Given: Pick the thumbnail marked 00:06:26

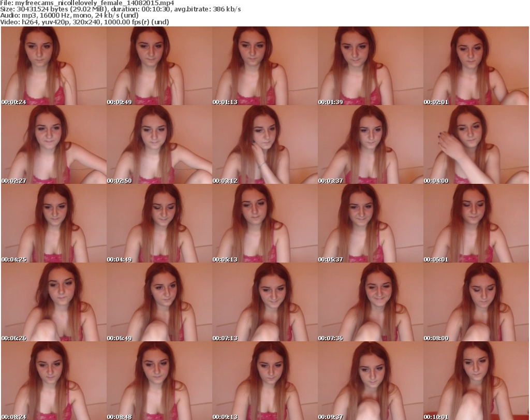Looking at the screenshot, I should click(x=54, y=302).
